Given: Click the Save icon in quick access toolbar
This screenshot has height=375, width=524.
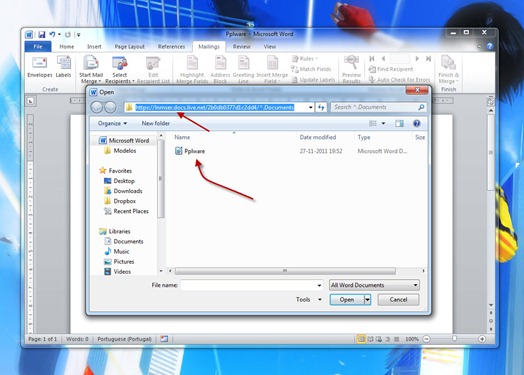Looking at the screenshot, I should pyautogui.click(x=41, y=34).
